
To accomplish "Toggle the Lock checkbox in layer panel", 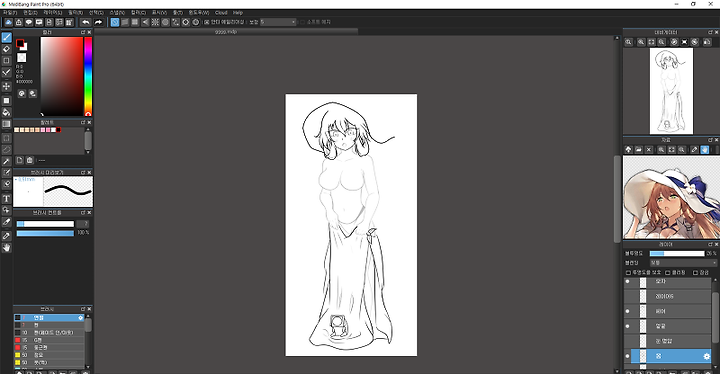I will [x=695, y=273].
